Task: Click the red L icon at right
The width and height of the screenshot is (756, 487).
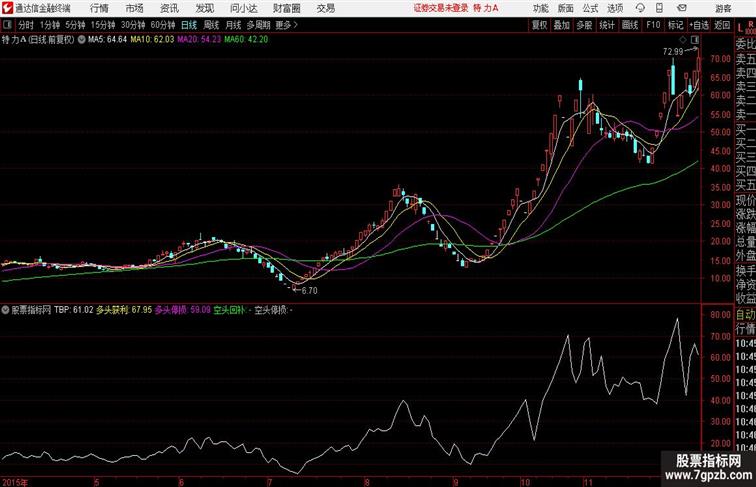Action: 740,28
